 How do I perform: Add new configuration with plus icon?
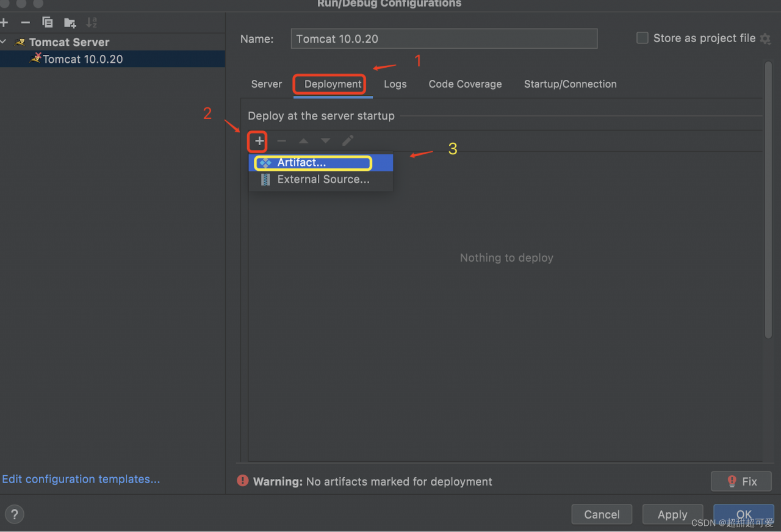click(x=4, y=23)
